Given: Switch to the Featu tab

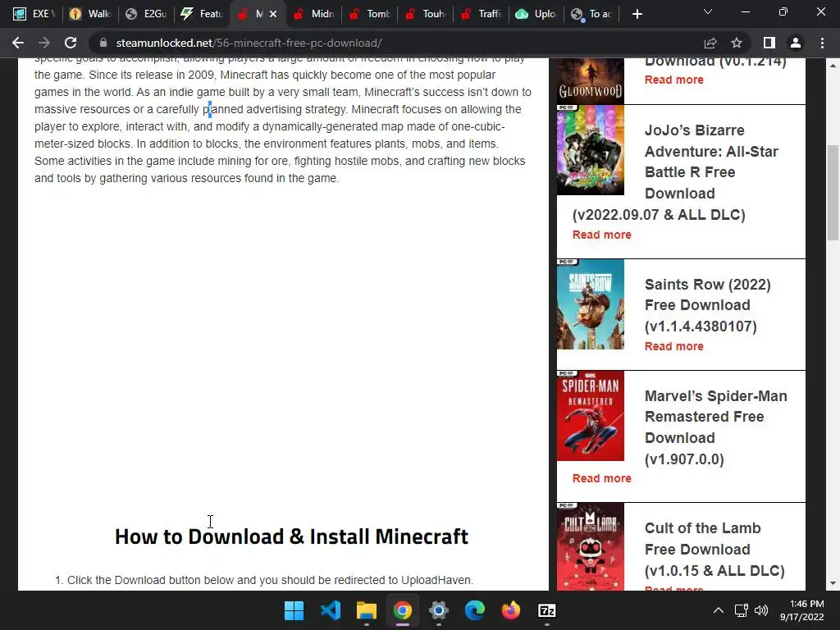Looking at the screenshot, I should click(x=202, y=14).
